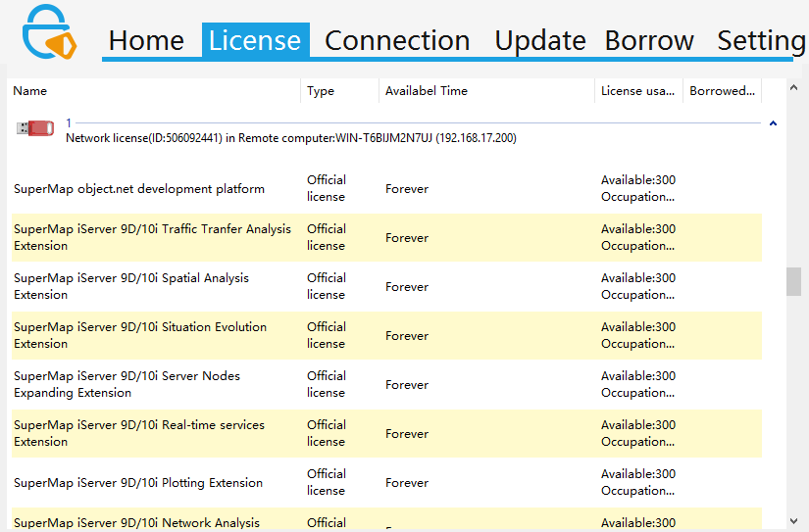
Task: Open the Update tab
Action: pos(539,40)
